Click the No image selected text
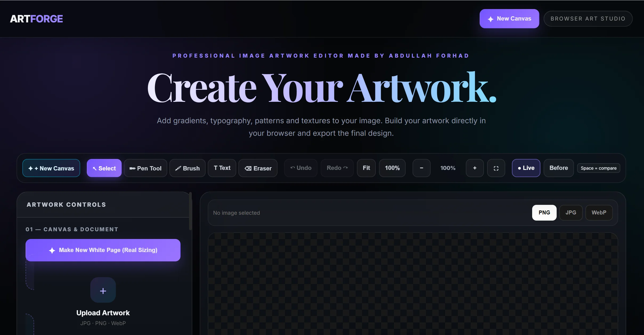 tap(237, 213)
